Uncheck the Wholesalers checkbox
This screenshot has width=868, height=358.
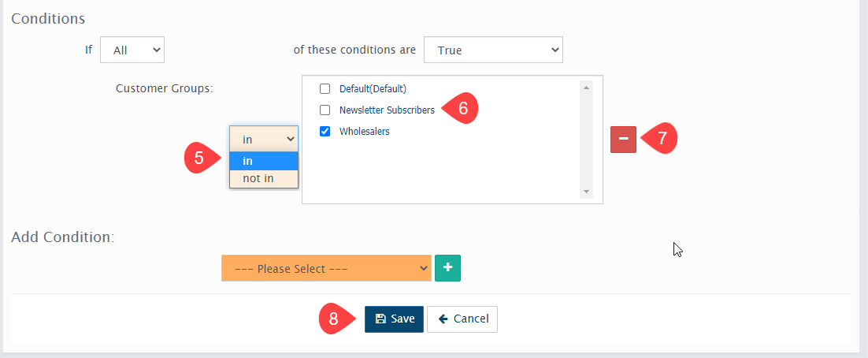click(x=325, y=132)
